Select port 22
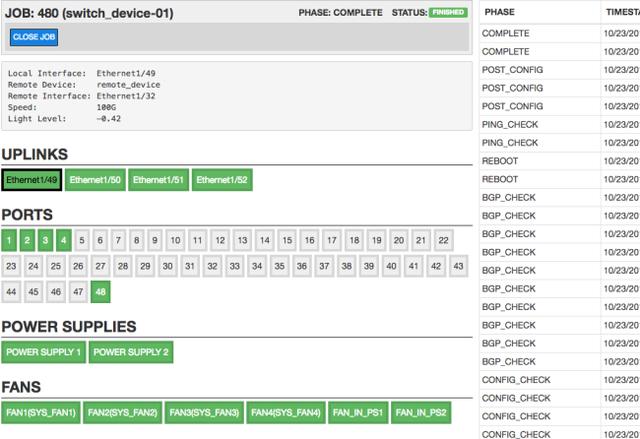Viewport: 640px width, 439px height. (444, 240)
